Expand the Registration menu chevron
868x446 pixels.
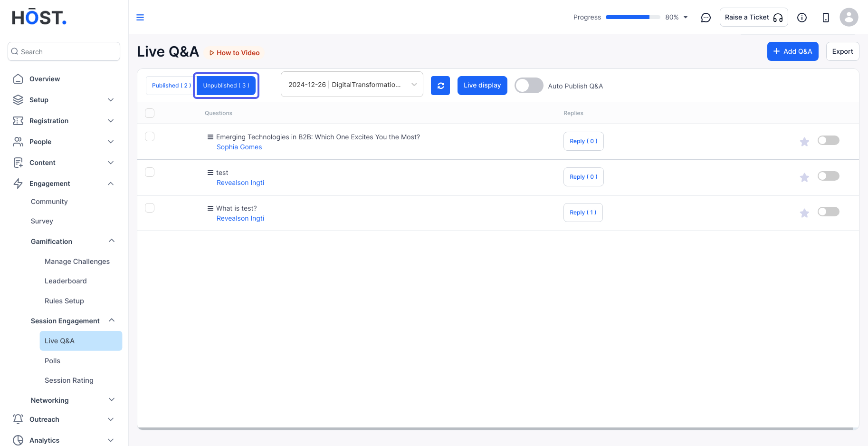111,121
